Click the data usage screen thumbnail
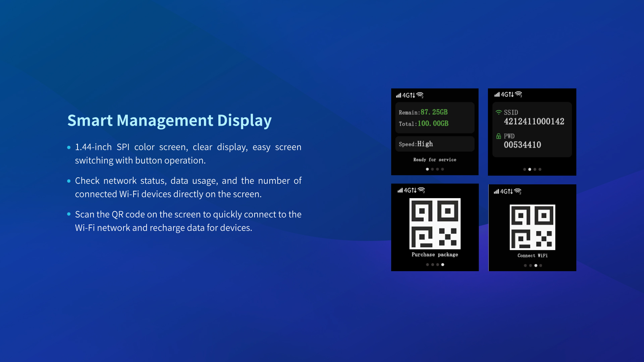 click(x=435, y=132)
